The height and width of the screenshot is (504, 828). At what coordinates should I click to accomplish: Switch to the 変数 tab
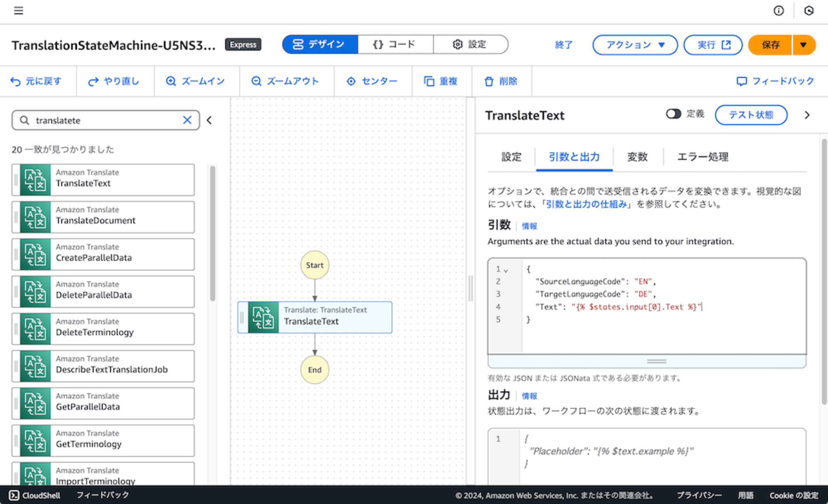point(638,157)
